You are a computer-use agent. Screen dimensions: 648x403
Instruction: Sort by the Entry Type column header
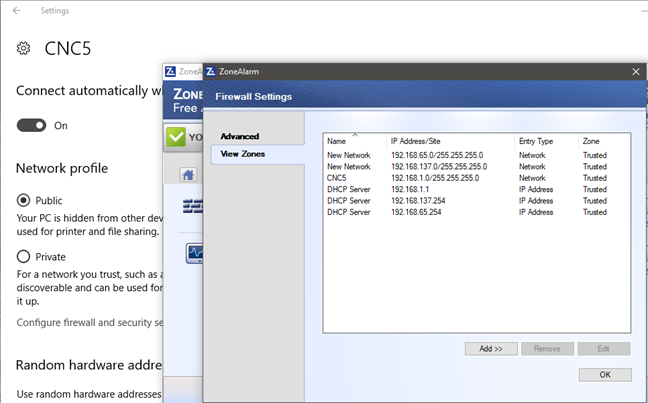click(546, 141)
